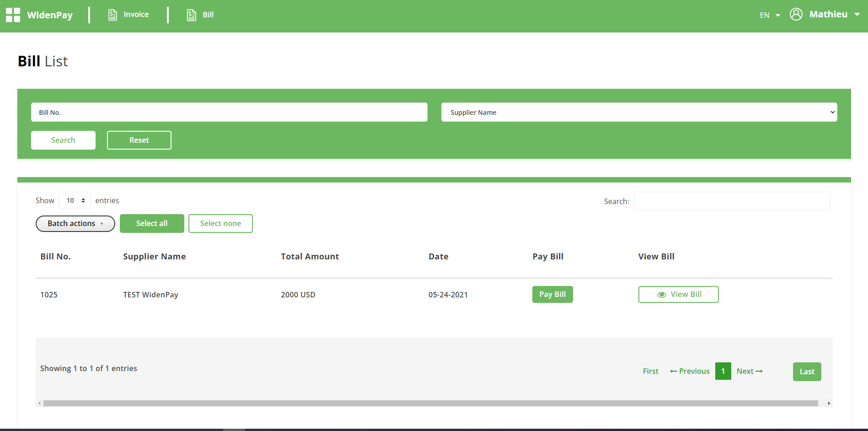Pay bill 1025 from TEST WidenPay
Screen dimensions: 868x431
click(552, 294)
